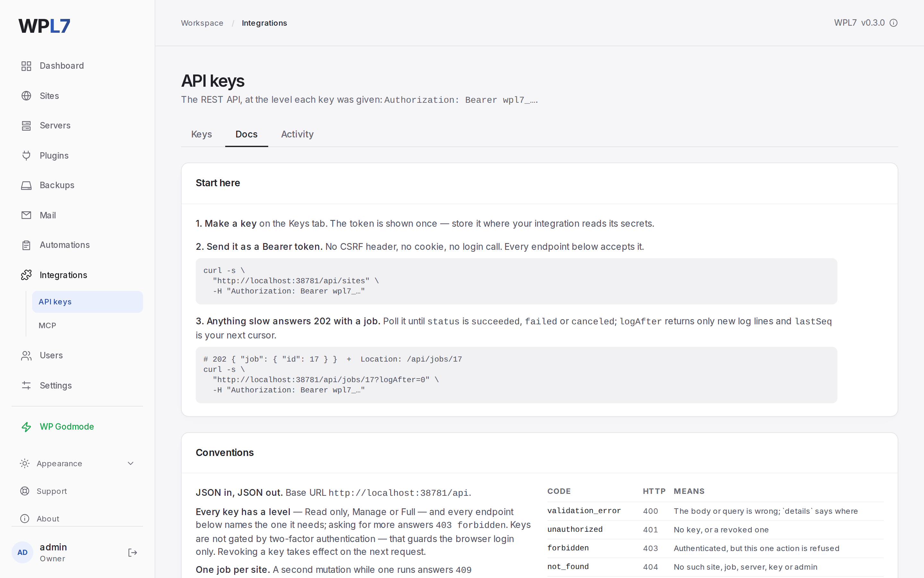Click the WPL7 logo
924x578 pixels.
(x=44, y=26)
